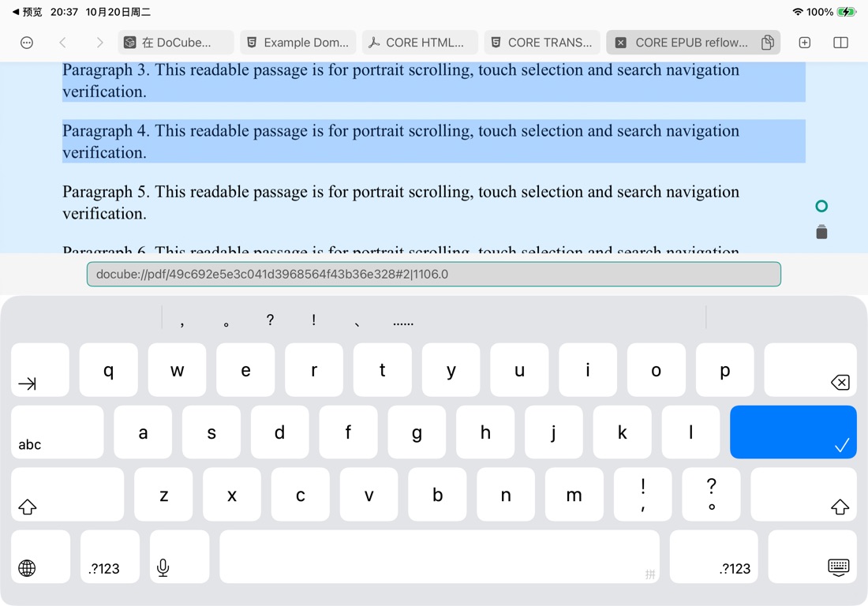Viewport: 868px width, 606px height.
Task: Tap the y key
Action: coord(451,370)
